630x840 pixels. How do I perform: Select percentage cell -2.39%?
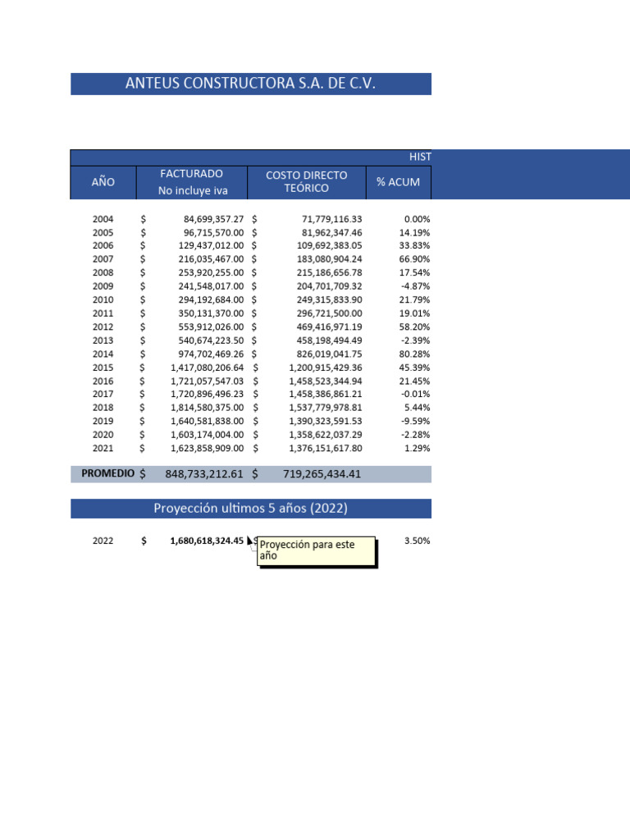[415, 340]
